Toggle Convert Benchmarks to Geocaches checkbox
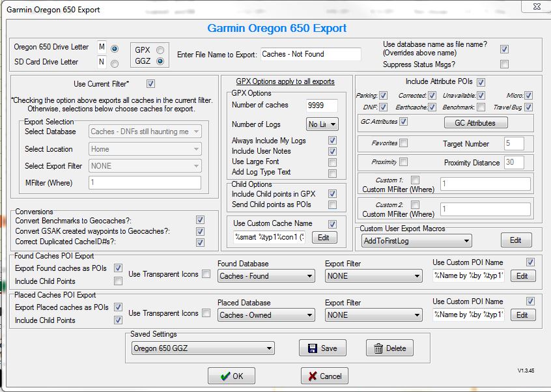The image size is (551, 392). click(200, 220)
